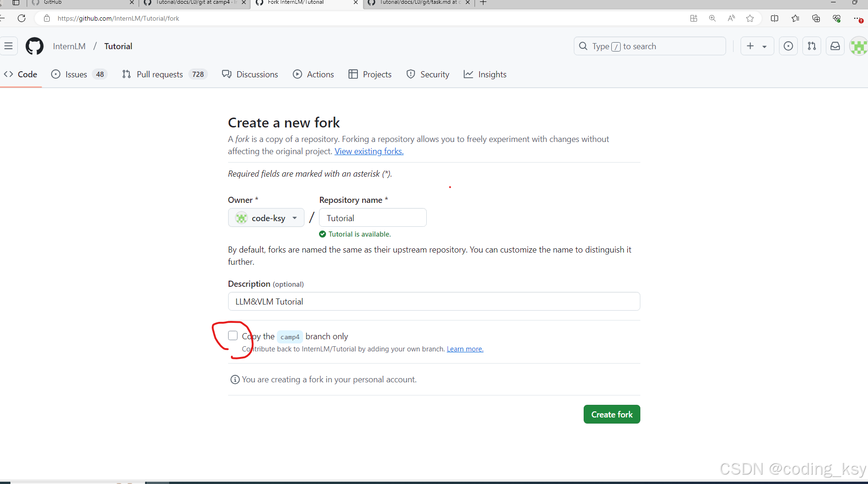The height and width of the screenshot is (484, 868).
Task: Click the GitHub Octocat logo
Action: point(35,46)
